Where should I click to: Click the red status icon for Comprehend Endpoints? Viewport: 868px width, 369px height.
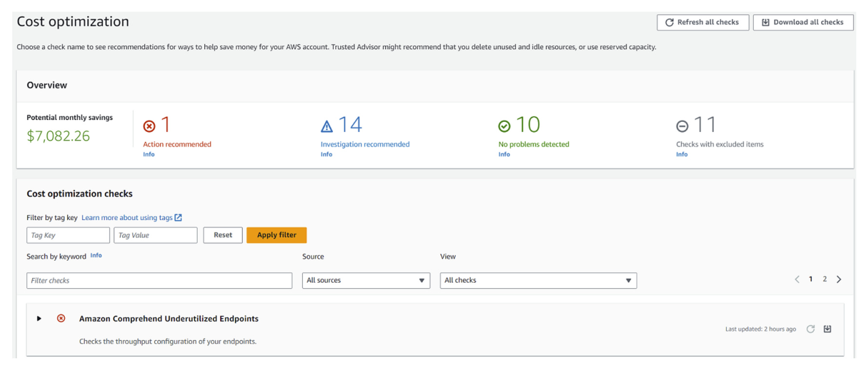coord(61,318)
